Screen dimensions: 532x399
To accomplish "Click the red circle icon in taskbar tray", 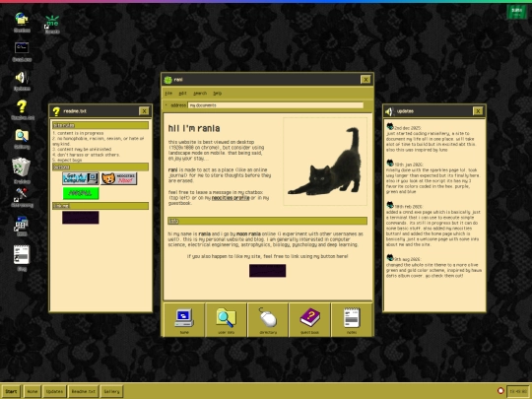I will point(500,391).
